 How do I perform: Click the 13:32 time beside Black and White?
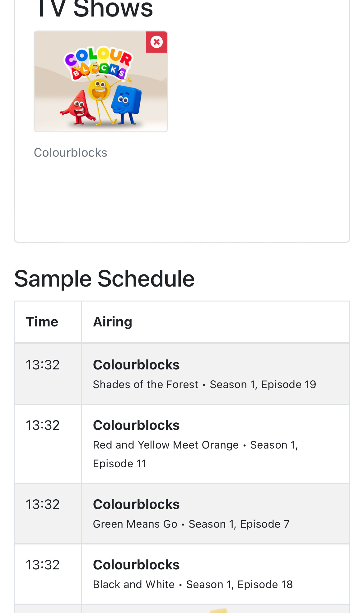coord(43,565)
